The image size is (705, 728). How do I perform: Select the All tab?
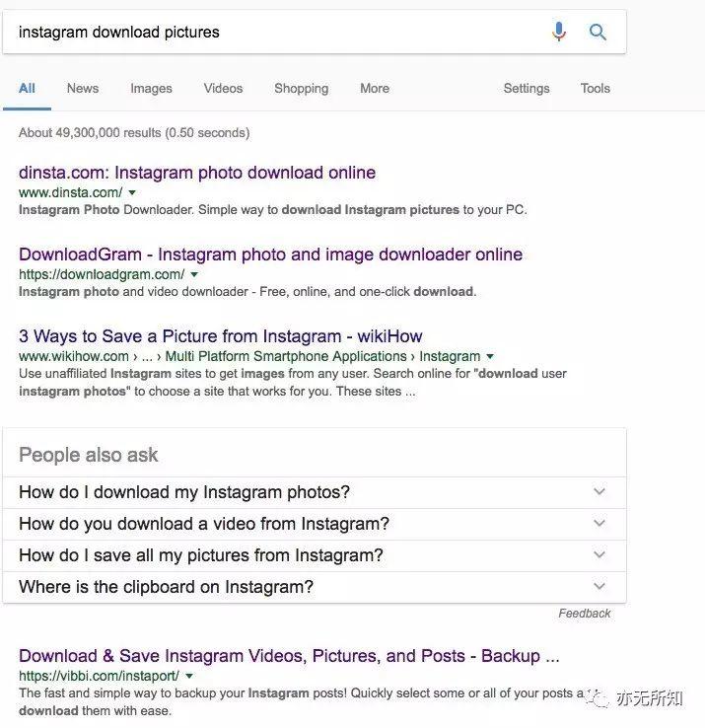pyautogui.click(x=27, y=88)
